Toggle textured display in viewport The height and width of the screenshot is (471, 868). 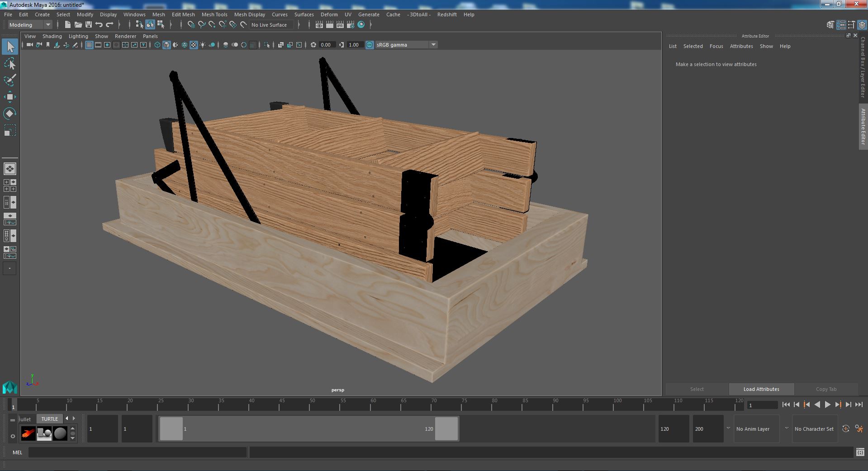point(194,45)
